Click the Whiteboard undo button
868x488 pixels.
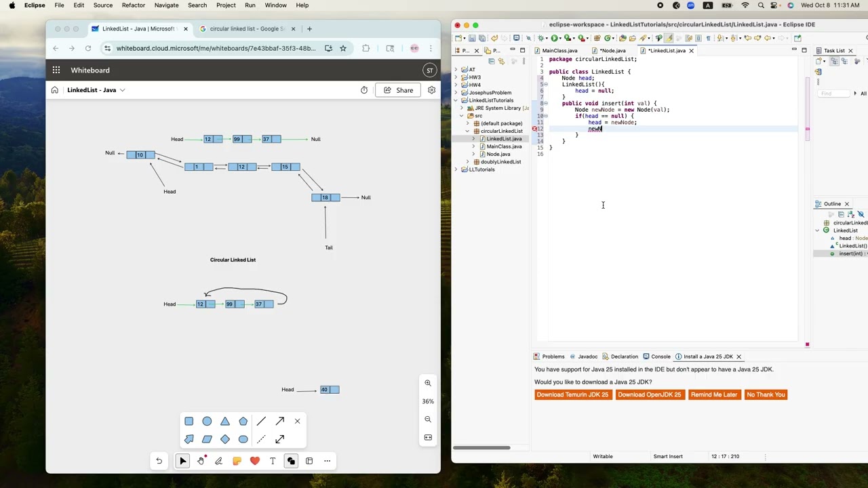tap(159, 461)
